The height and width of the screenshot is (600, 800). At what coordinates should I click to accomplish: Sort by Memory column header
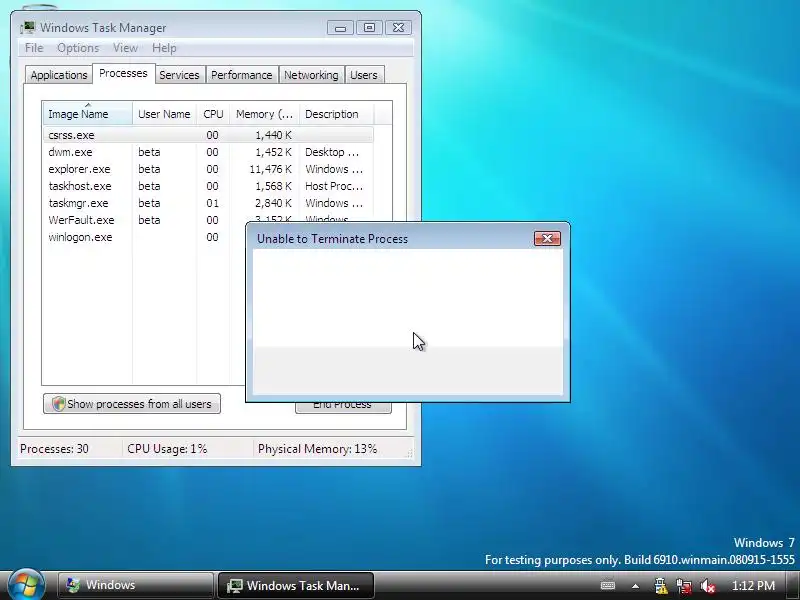pyautogui.click(x=264, y=114)
